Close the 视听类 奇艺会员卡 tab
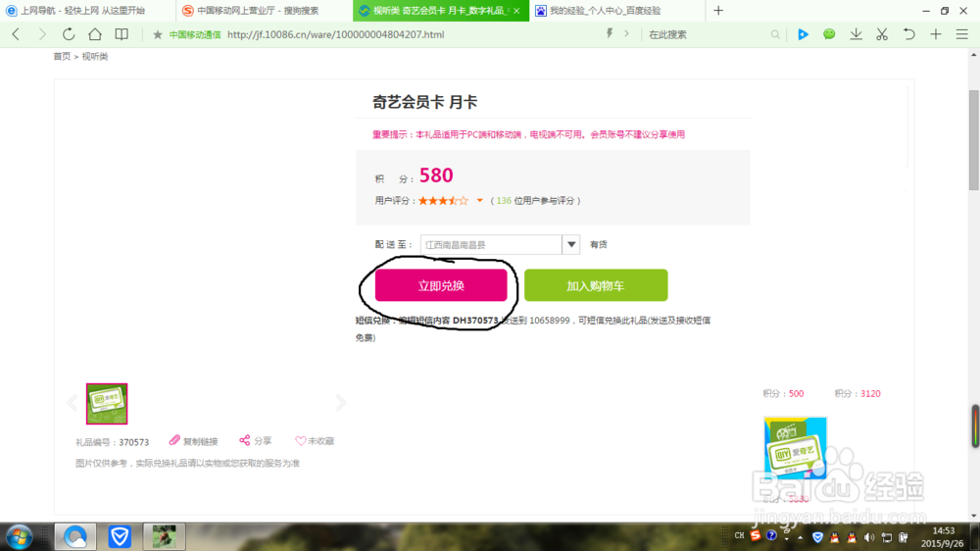Viewport: 980px width, 551px height. (516, 11)
